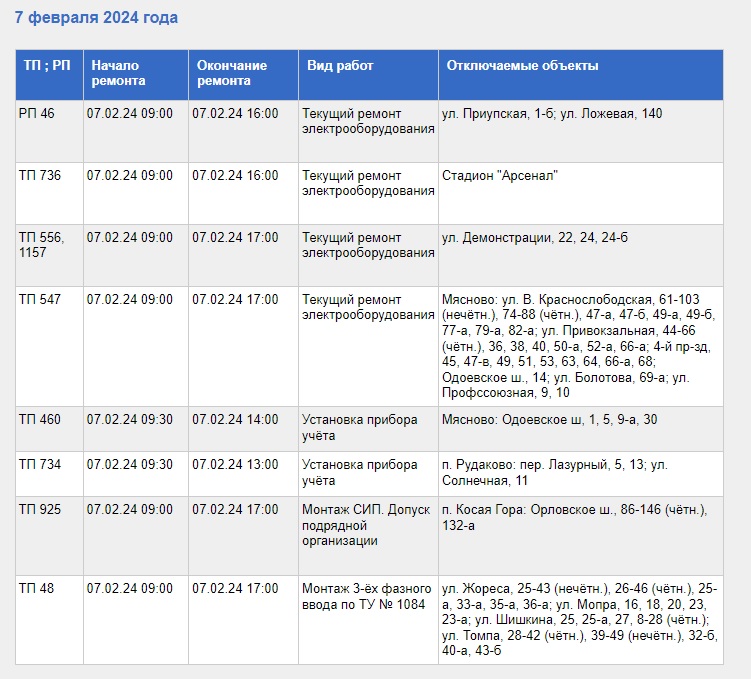This screenshot has height=679, width=751.
Task: Click "Монтаж СИП. Допуск подрядной организации" cell
Action: tap(366, 525)
